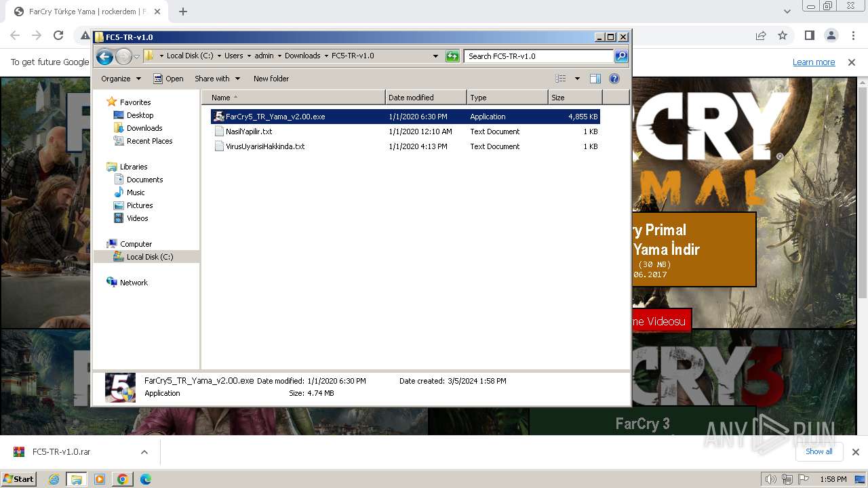
Task: Open the Share with menu
Action: click(x=217, y=79)
